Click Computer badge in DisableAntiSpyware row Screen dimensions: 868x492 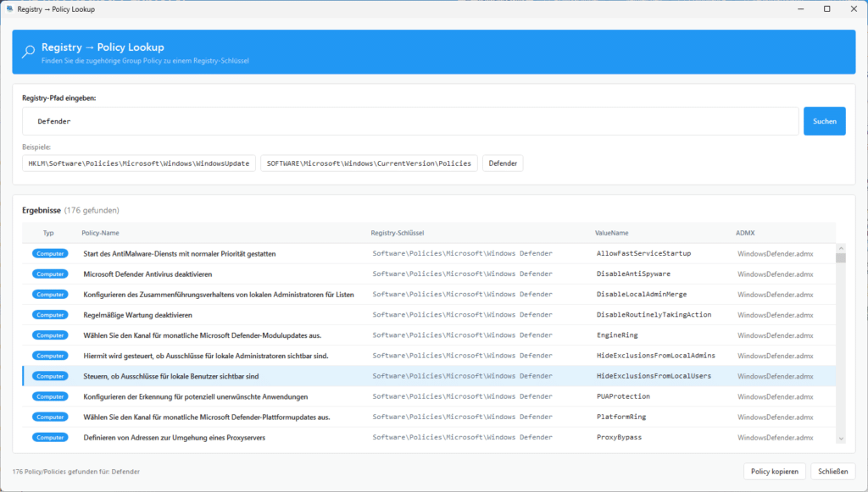(x=50, y=274)
